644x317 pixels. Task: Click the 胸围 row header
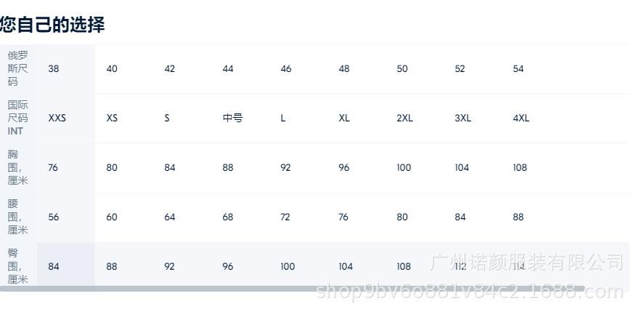tap(18, 167)
